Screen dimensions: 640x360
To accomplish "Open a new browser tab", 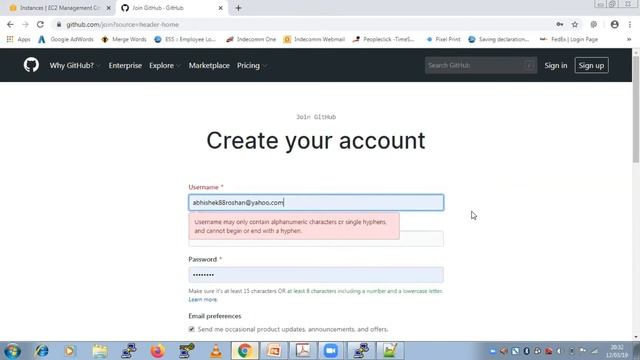I will (x=238, y=8).
